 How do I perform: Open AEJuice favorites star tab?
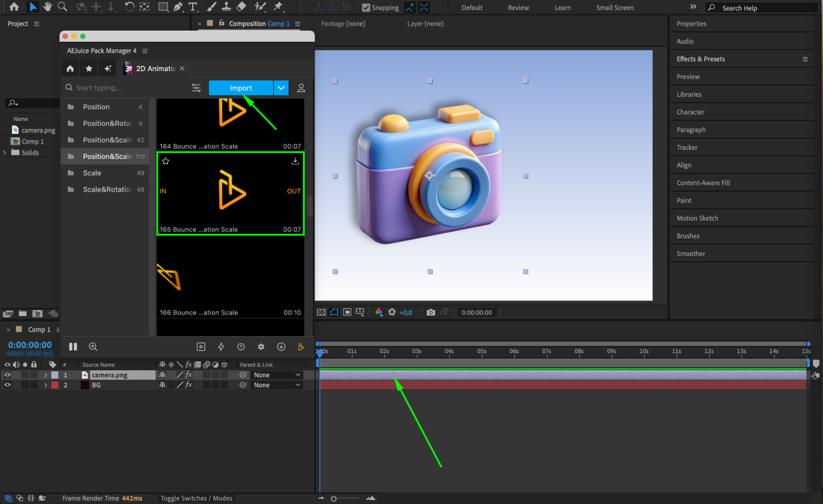click(89, 68)
